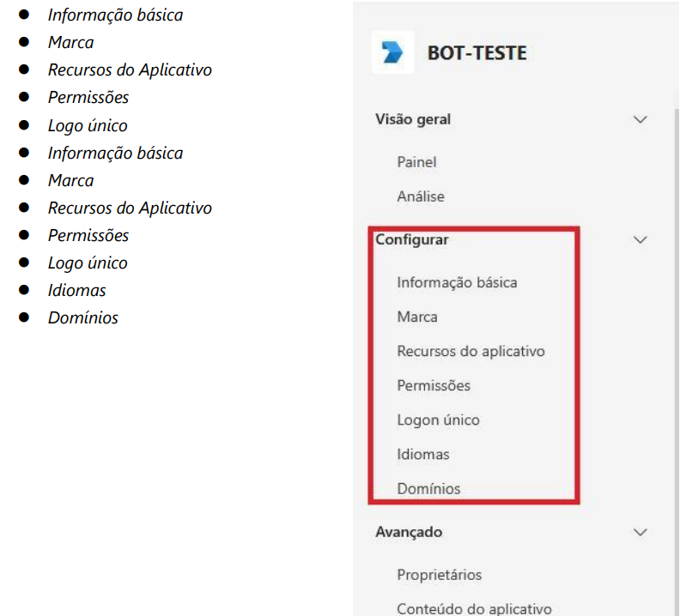Screen dimensions: 680x616
Task: Click the Idiomas bullet item in list
Action: pos(77,290)
